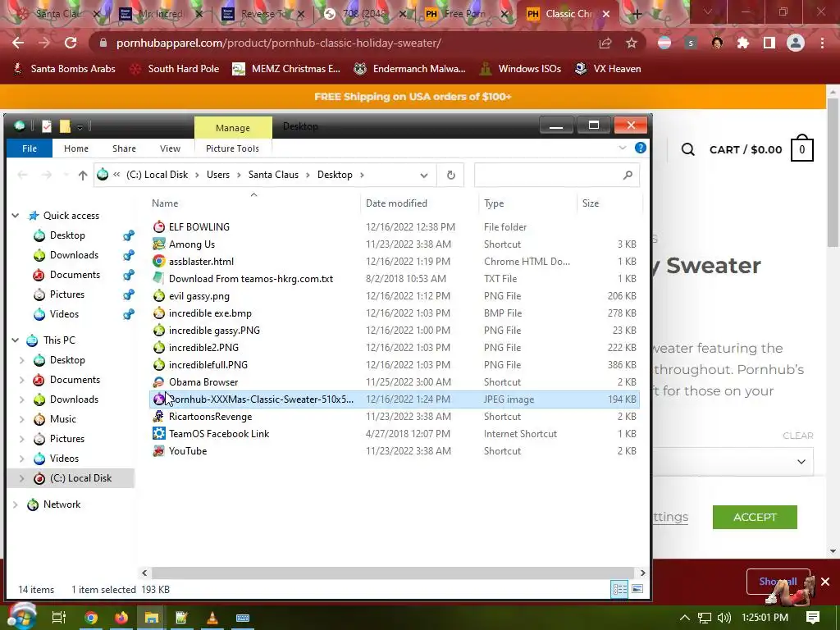Open the Picture Tools tab
The height and width of the screenshot is (630, 840).
[232, 148]
